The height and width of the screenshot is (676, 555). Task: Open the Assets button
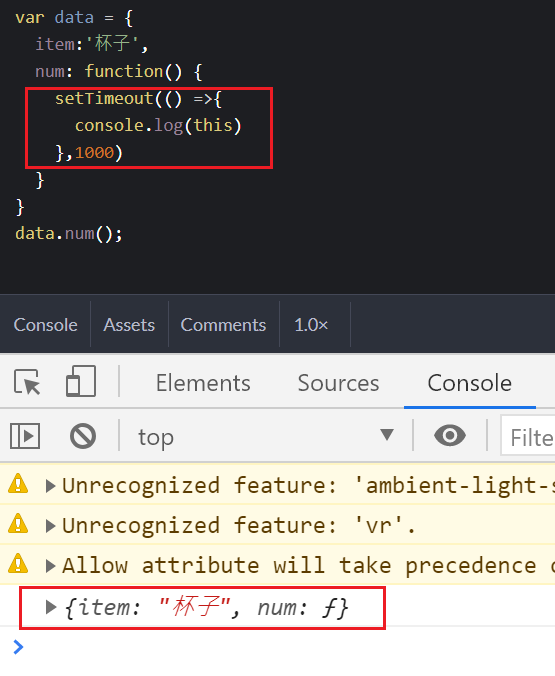coord(129,325)
